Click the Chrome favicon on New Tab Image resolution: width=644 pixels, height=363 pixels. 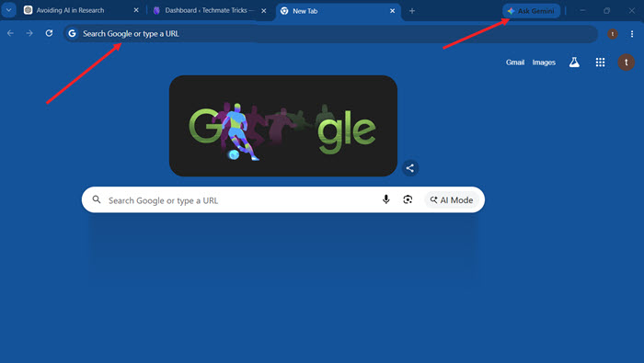click(284, 11)
